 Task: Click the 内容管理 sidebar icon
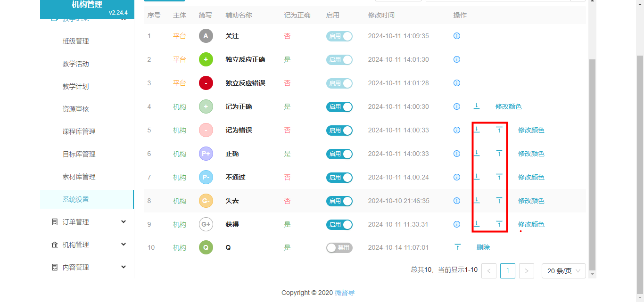(55, 267)
